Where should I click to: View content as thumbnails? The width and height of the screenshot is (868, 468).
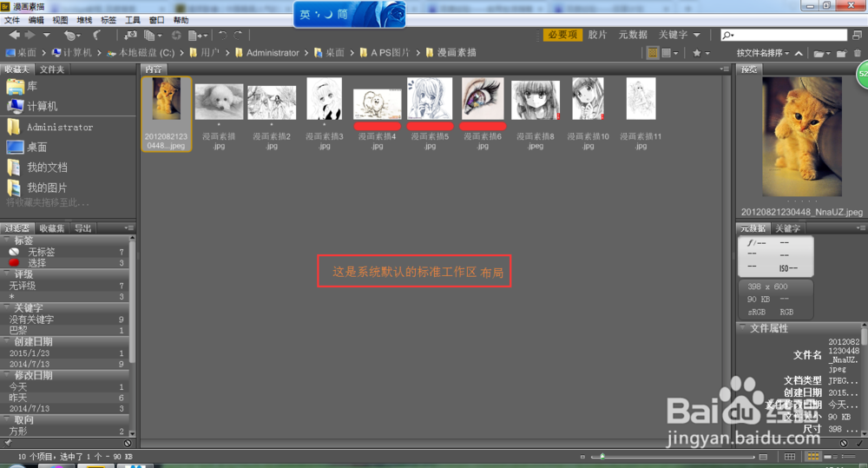pyautogui.click(x=812, y=457)
